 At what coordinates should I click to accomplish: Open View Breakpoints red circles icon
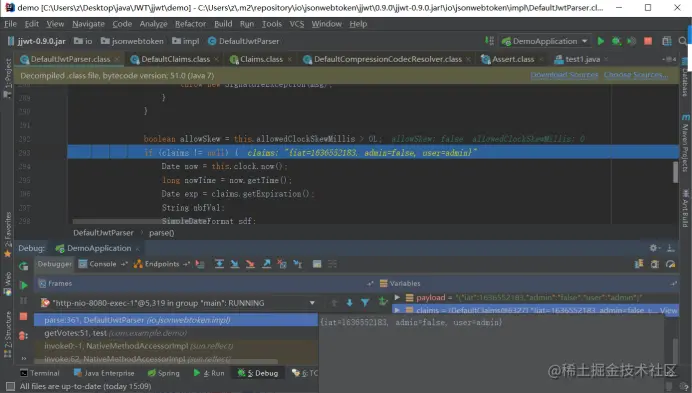[23, 336]
